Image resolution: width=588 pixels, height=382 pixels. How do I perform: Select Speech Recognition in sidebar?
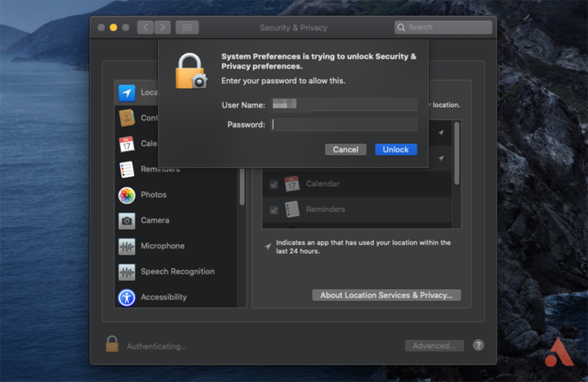point(176,272)
